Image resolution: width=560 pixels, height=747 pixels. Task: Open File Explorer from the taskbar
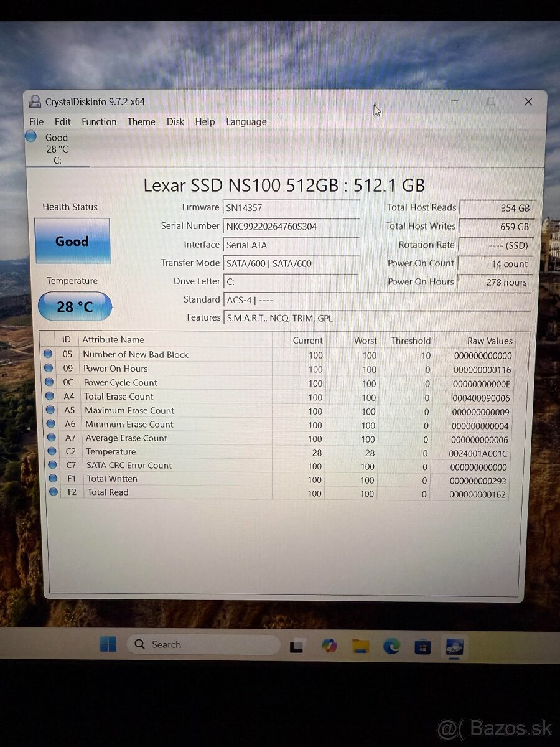(360, 647)
